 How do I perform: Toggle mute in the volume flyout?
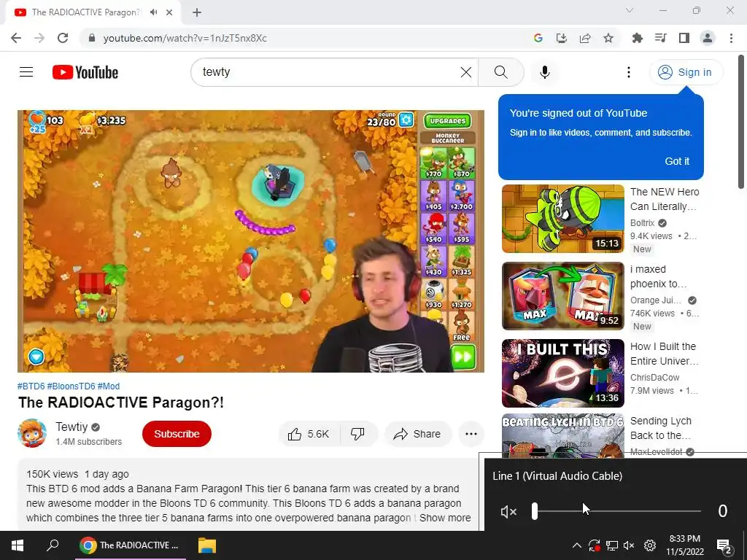pos(508,511)
